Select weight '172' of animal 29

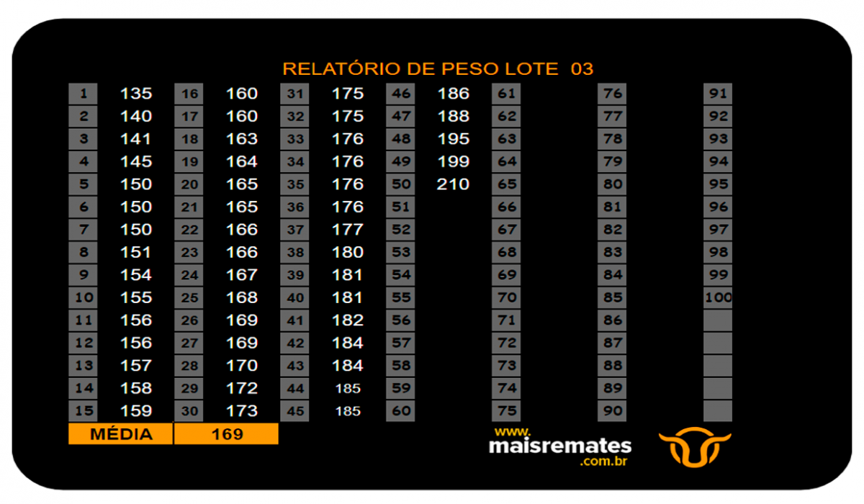(x=242, y=388)
